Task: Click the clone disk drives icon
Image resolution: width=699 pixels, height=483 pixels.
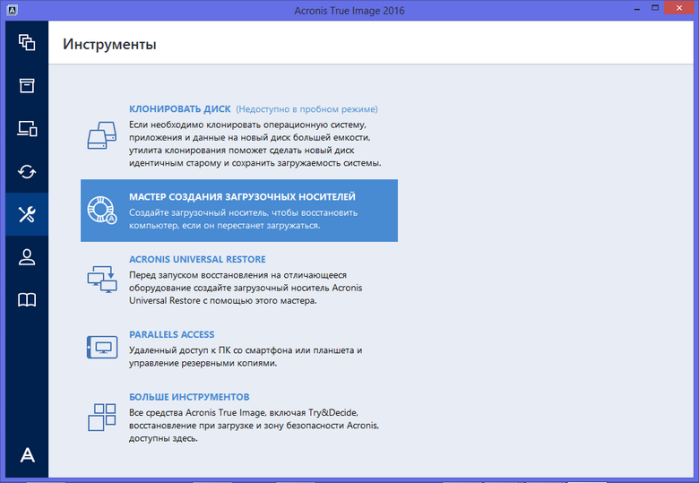Action: pyautogui.click(x=102, y=136)
